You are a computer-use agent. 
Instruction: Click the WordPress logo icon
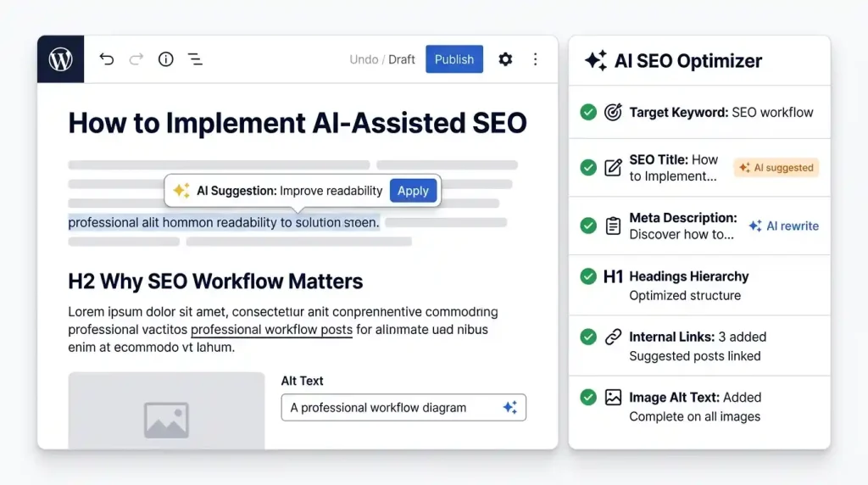coord(60,59)
